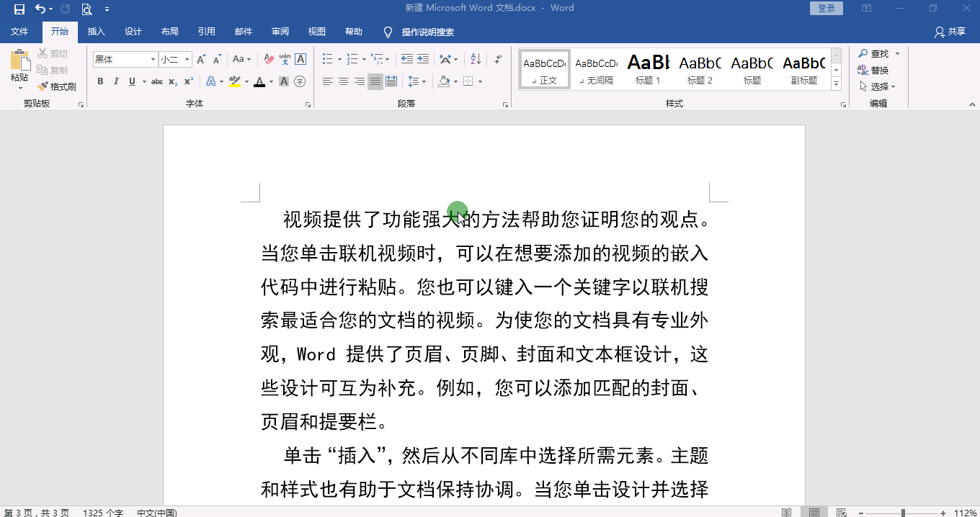The image size is (980, 517).
Task: Click the Find (查找) button
Action: (873, 53)
